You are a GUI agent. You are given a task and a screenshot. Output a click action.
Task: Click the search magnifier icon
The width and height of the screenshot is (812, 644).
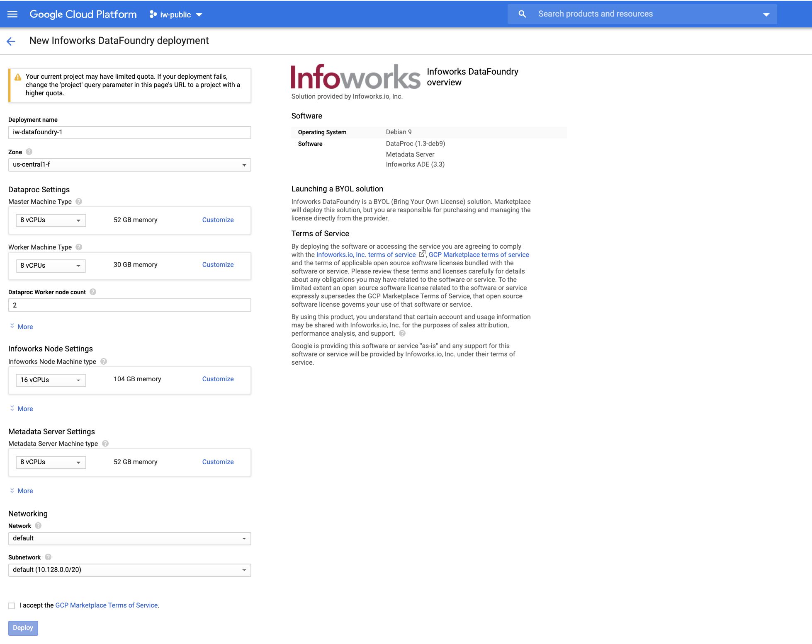point(522,14)
